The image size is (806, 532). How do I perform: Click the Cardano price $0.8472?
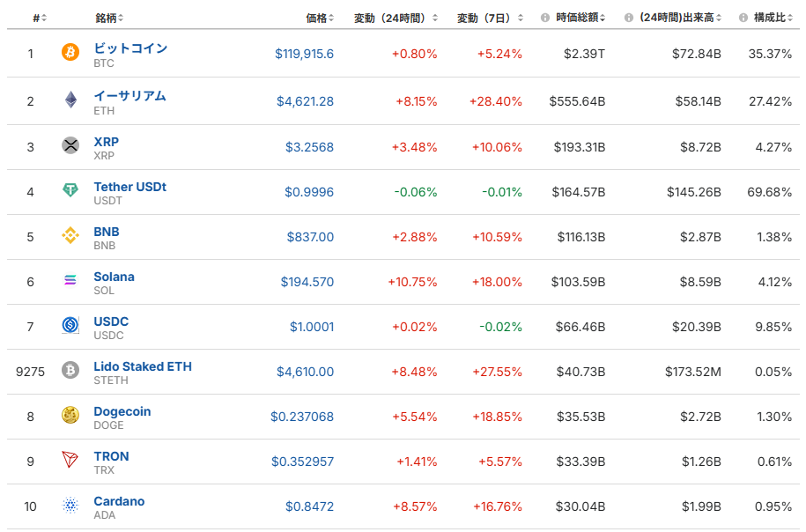pos(310,506)
